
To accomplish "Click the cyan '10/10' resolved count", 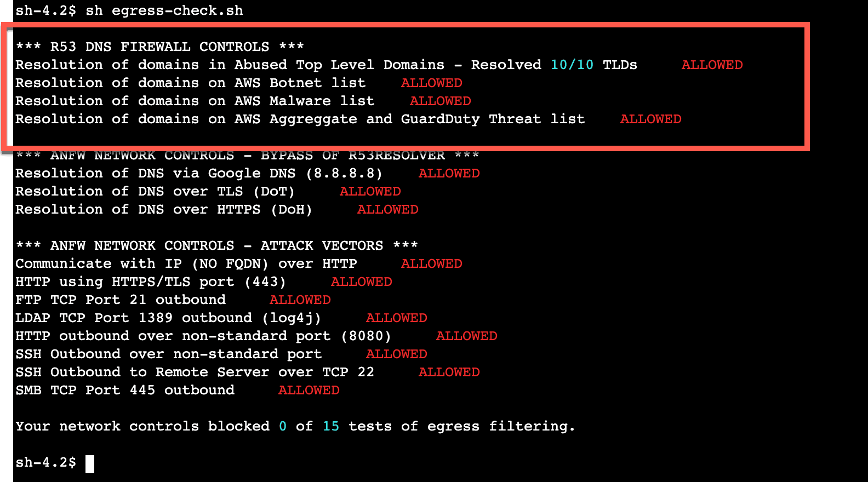I will 572,65.
